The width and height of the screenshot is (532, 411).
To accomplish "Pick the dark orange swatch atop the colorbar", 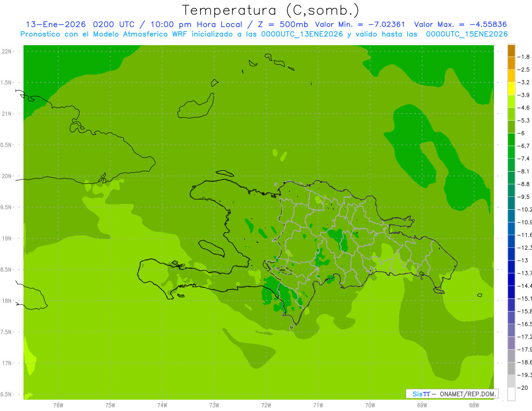I will [x=511, y=51].
